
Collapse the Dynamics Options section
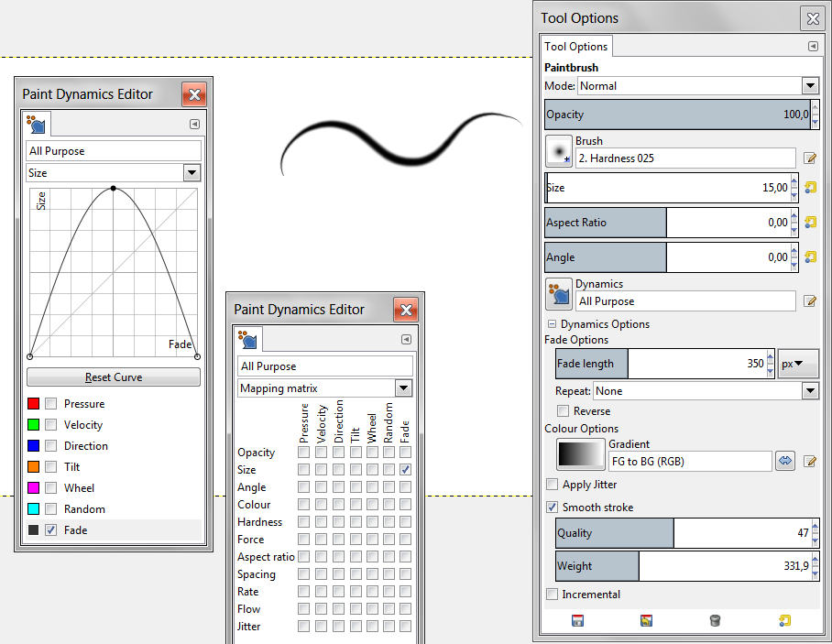(553, 324)
